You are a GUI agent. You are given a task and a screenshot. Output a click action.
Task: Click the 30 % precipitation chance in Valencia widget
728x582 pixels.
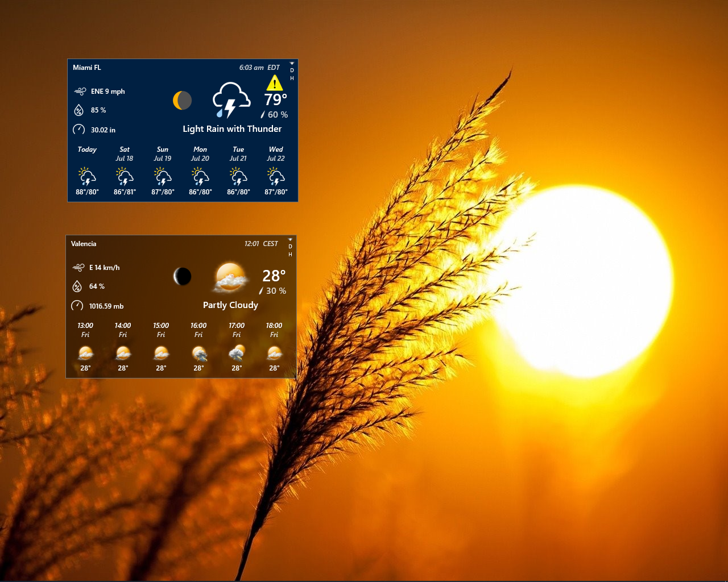coord(276,291)
